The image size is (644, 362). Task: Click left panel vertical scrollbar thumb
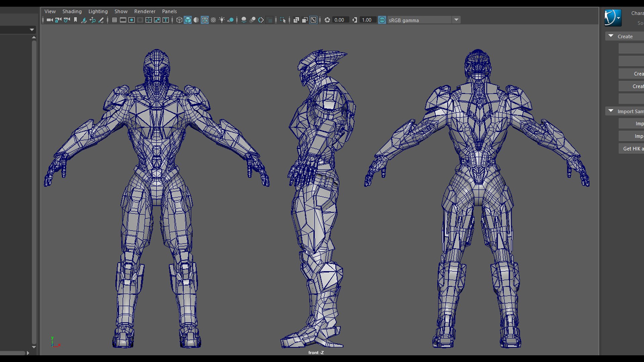pos(34,192)
